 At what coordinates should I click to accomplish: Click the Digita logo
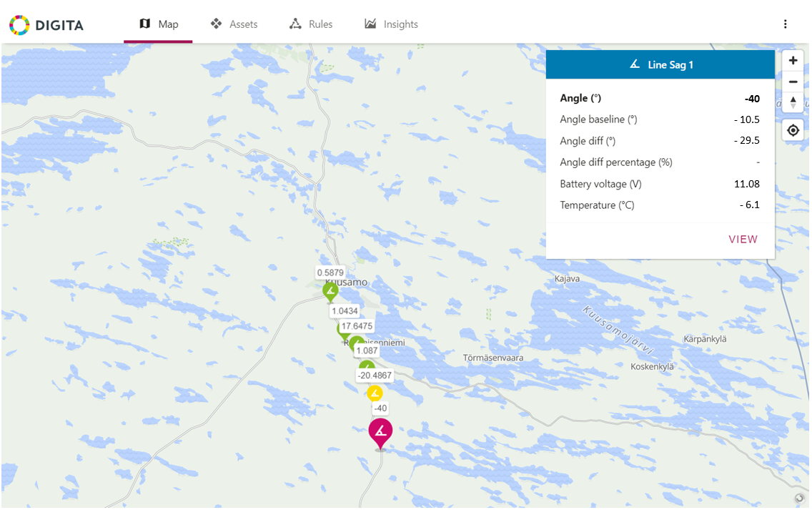pyautogui.click(x=46, y=25)
